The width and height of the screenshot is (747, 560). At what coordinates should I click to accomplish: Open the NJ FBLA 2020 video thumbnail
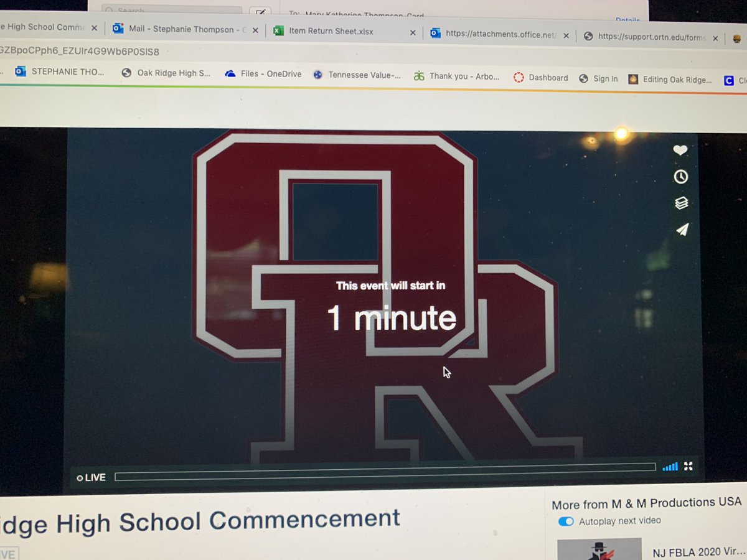point(599,549)
